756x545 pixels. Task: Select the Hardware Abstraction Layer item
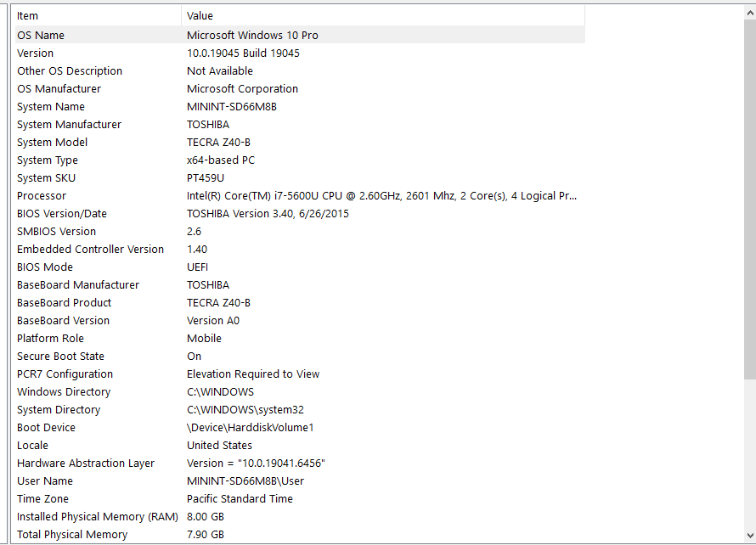click(x=85, y=464)
